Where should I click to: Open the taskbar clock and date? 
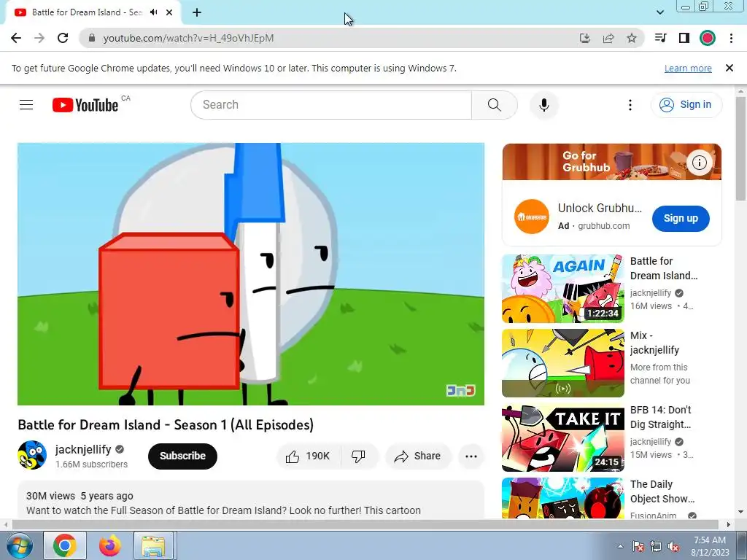click(710, 546)
